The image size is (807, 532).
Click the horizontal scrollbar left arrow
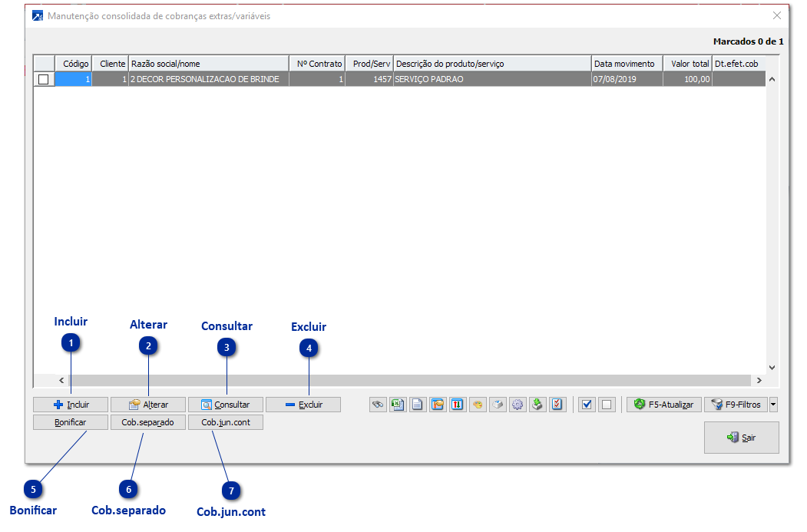(61, 380)
